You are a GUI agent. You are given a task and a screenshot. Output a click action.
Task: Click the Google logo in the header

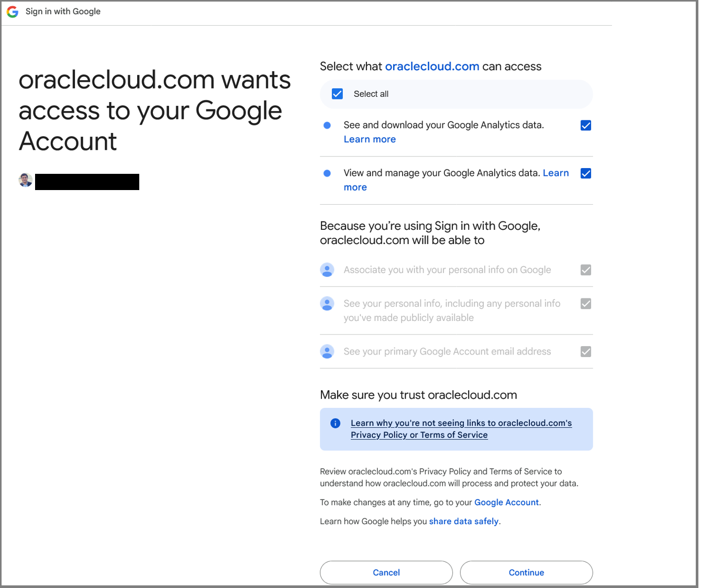click(12, 12)
